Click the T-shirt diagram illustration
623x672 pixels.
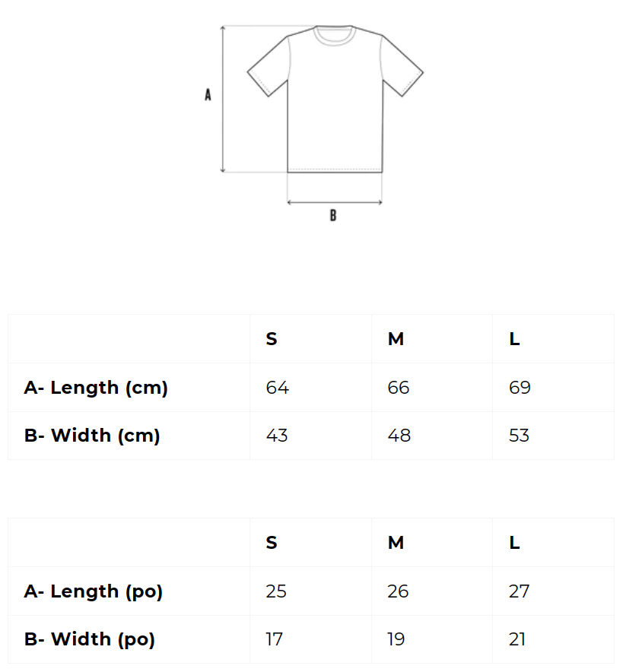click(335, 99)
